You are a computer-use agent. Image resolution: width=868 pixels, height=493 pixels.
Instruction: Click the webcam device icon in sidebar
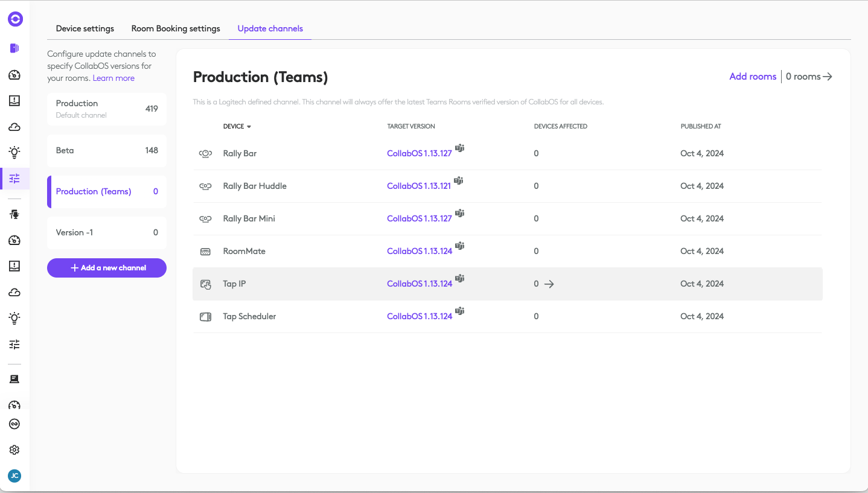[14, 214]
